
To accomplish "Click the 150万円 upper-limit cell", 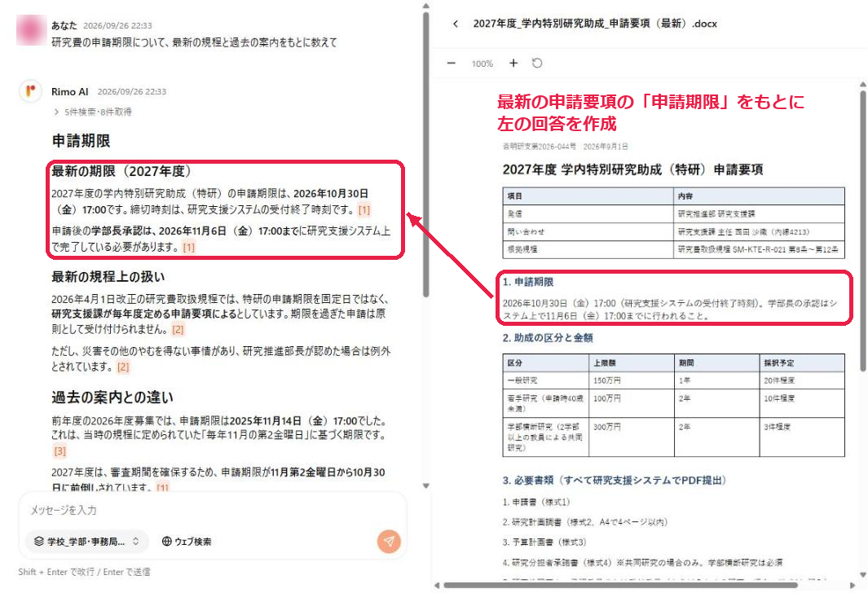I will 631,380.
